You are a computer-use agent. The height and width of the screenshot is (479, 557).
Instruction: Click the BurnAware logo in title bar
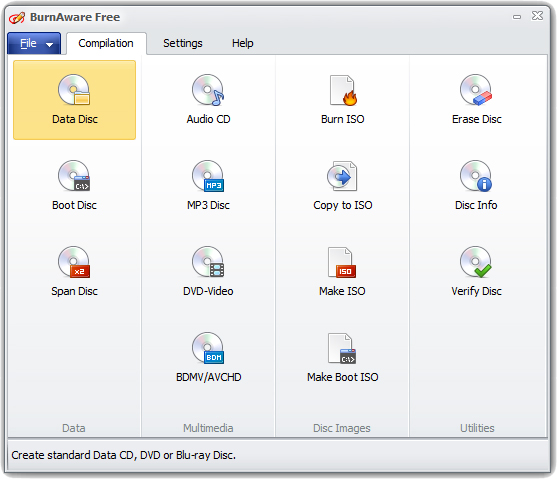(x=17, y=17)
